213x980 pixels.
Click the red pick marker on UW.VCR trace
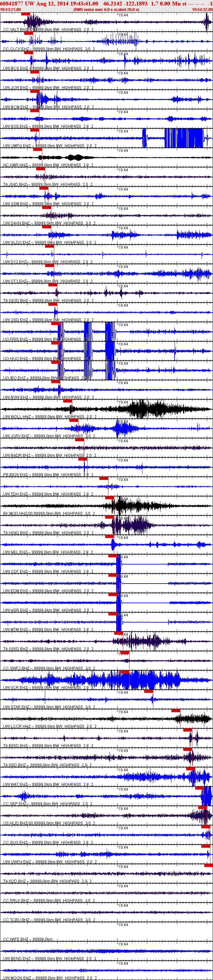click(125, 672)
